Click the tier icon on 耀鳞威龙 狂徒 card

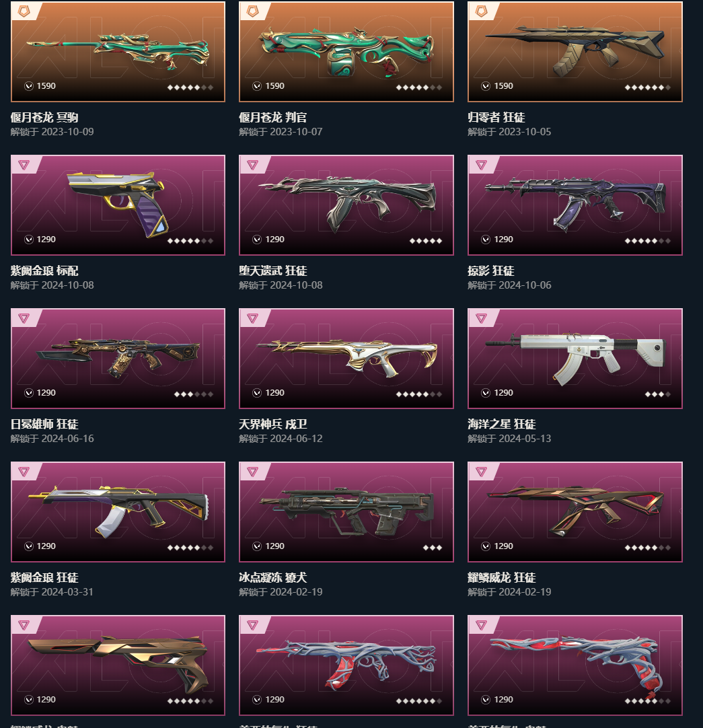[x=481, y=472]
